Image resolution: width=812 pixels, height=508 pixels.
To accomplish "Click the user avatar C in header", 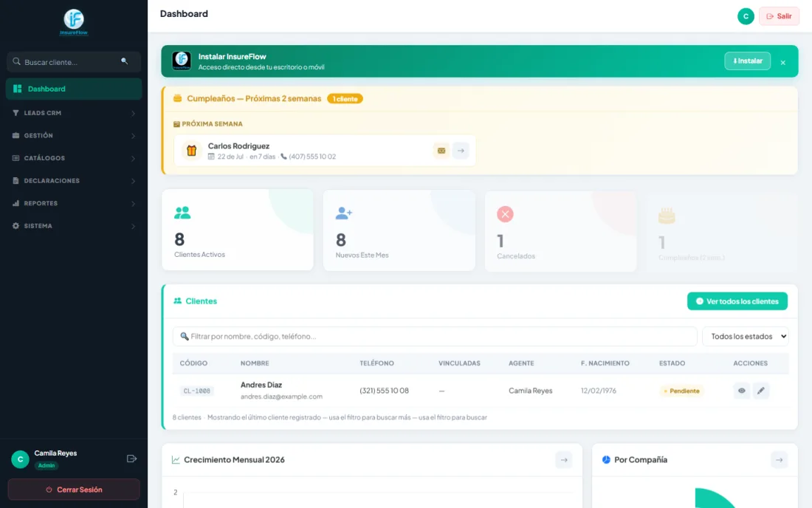I will point(746,16).
